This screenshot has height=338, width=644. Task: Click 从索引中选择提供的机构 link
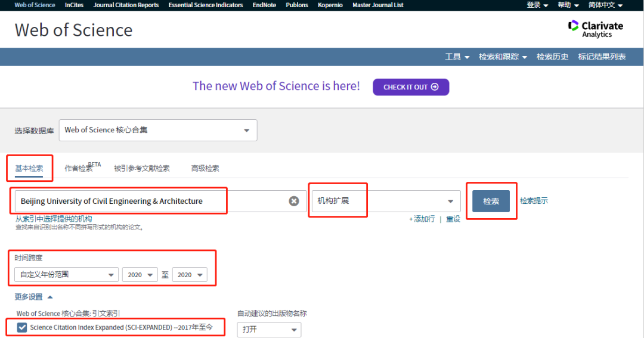pos(54,219)
